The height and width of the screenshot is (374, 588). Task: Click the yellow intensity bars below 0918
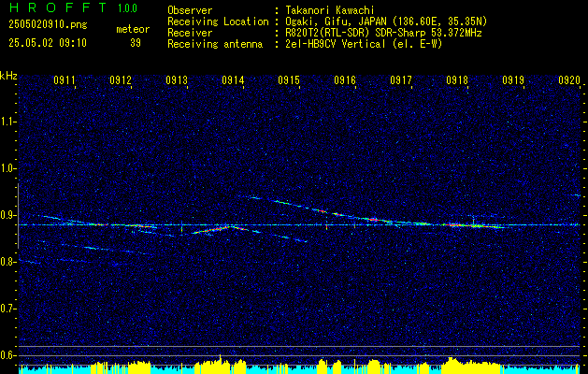[x=472, y=366]
